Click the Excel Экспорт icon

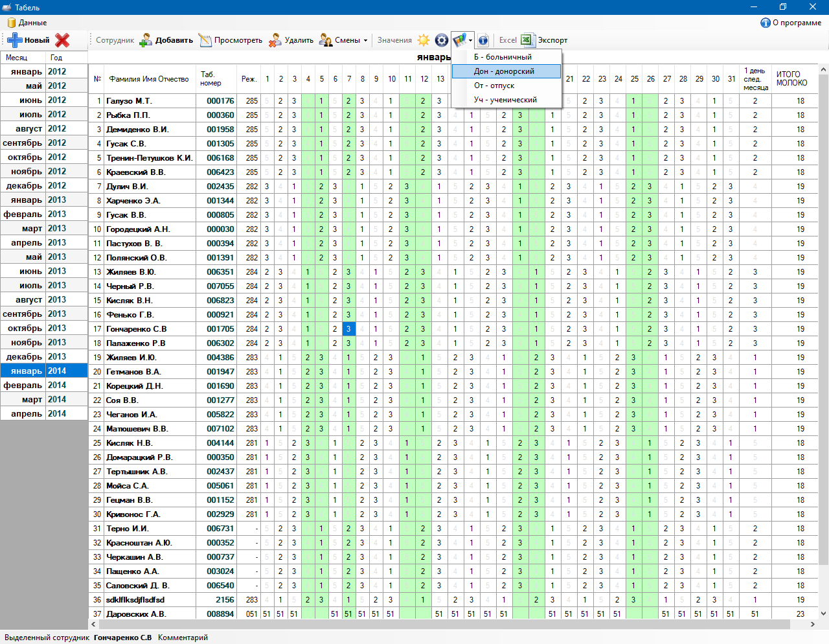click(527, 40)
